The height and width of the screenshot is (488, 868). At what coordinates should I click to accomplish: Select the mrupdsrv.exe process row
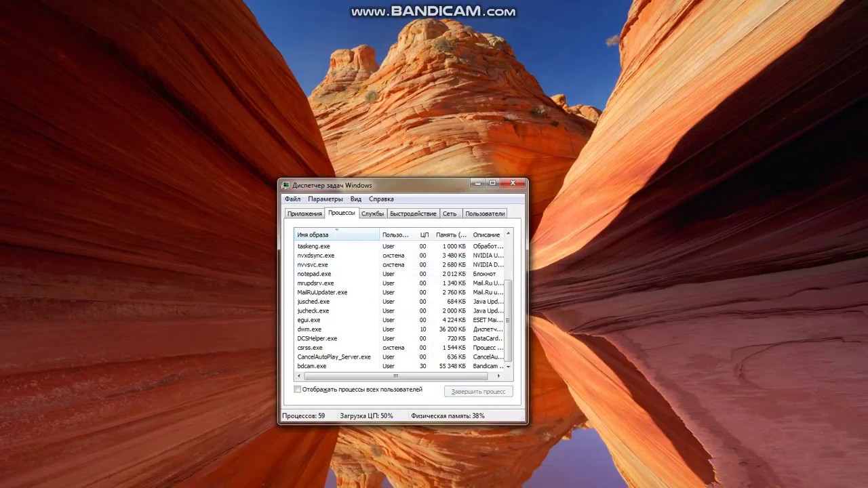tap(399, 283)
